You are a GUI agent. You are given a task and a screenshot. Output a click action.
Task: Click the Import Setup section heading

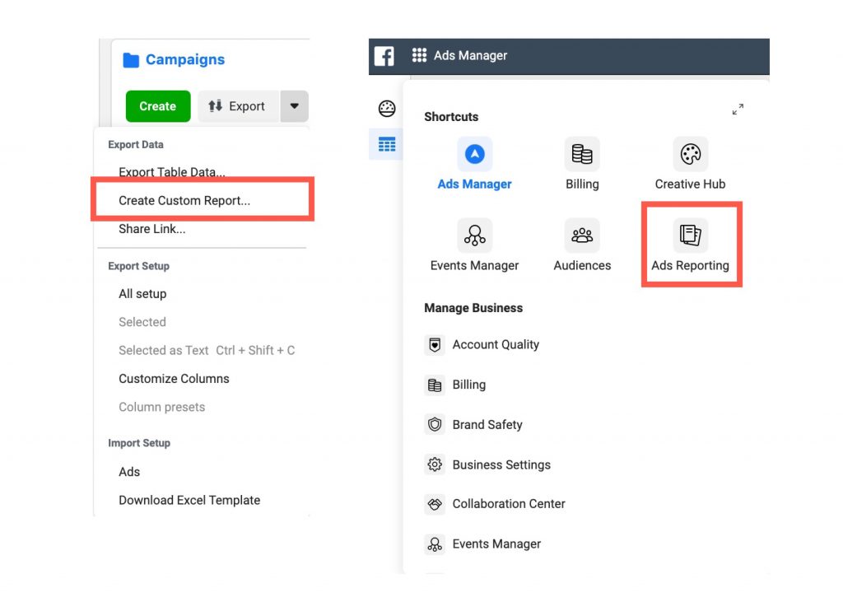tap(139, 443)
